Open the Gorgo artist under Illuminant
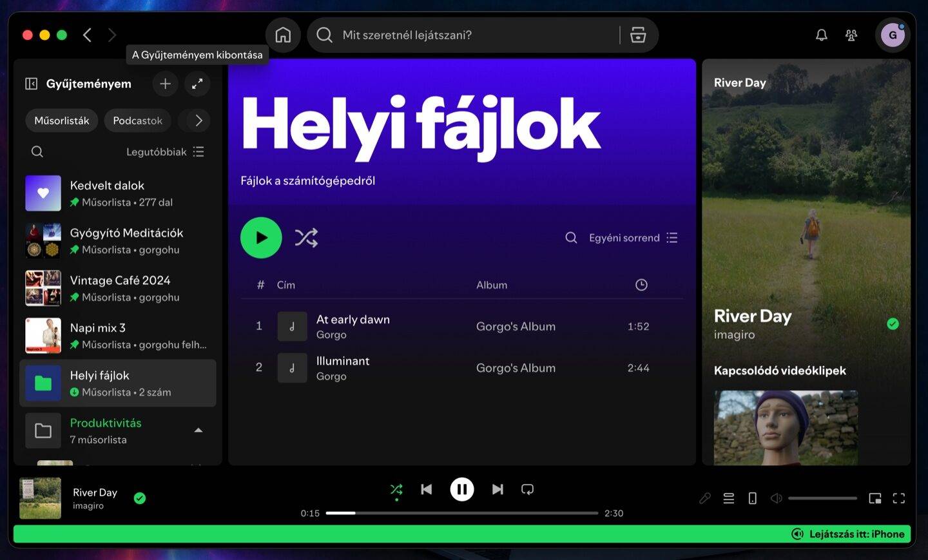This screenshot has height=560, width=928. coord(331,376)
